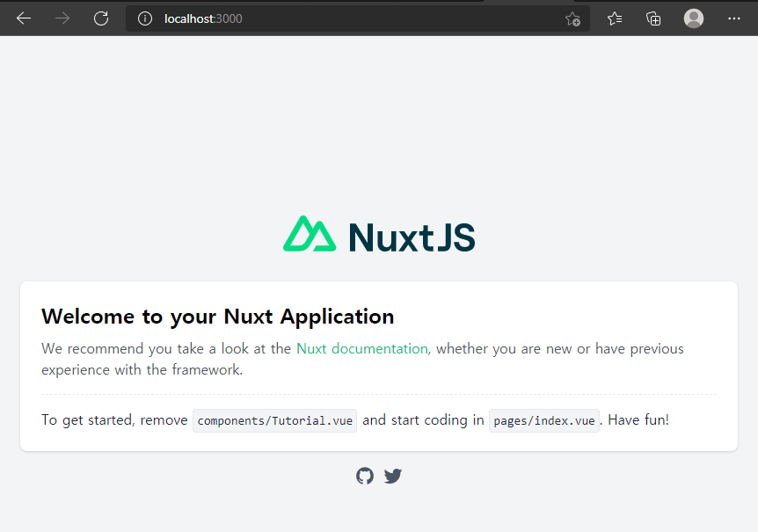The image size is (758, 532).
Task: Click the browser forward arrow
Action: click(x=62, y=18)
